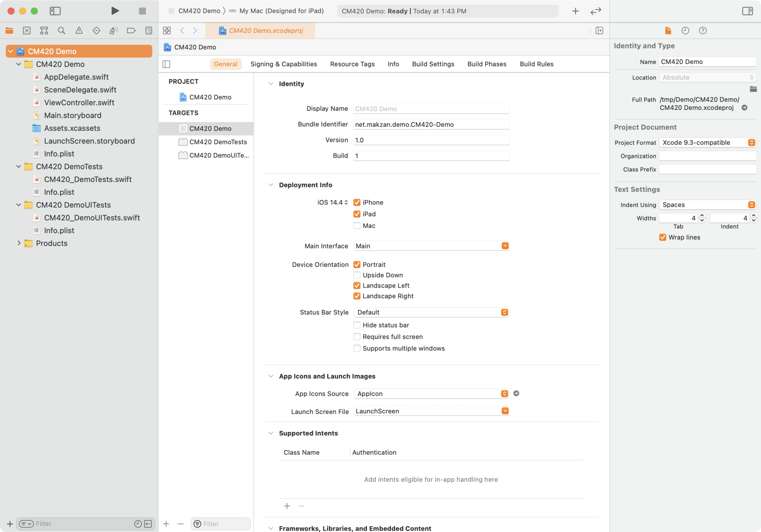Screen dimensions: 761x532
Task: Open the Quick Help inspector icon
Action: (702, 31)
